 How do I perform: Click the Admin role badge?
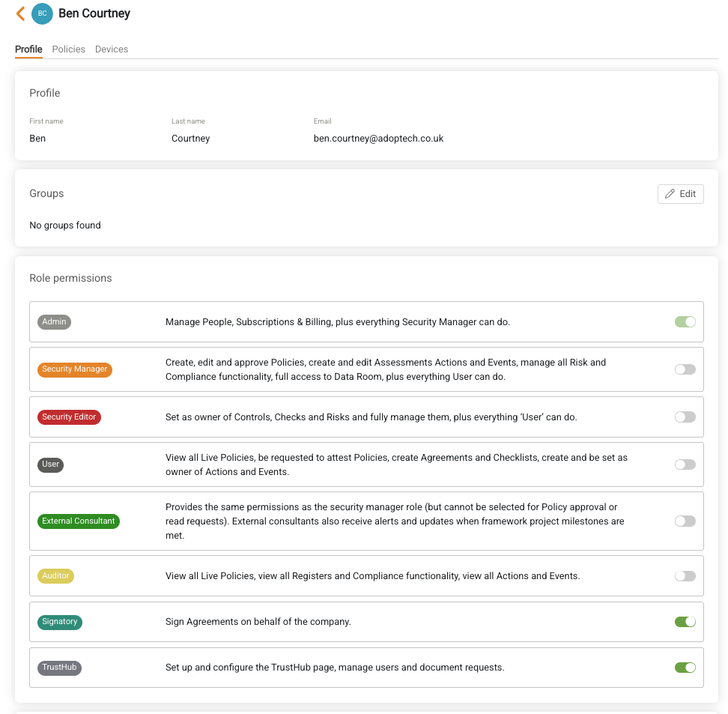pyautogui.click(x=55, y=322)
